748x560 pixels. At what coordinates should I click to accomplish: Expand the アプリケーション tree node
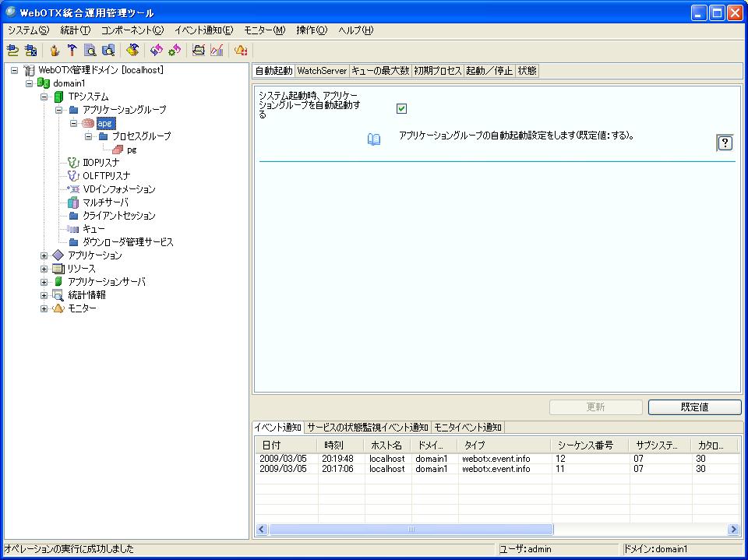point(44,255)
